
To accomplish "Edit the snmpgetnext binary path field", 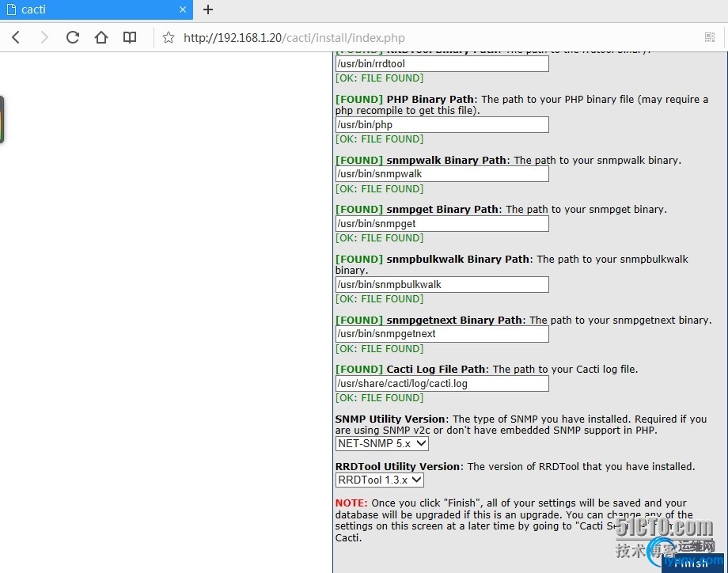I will tap(442, 334).
